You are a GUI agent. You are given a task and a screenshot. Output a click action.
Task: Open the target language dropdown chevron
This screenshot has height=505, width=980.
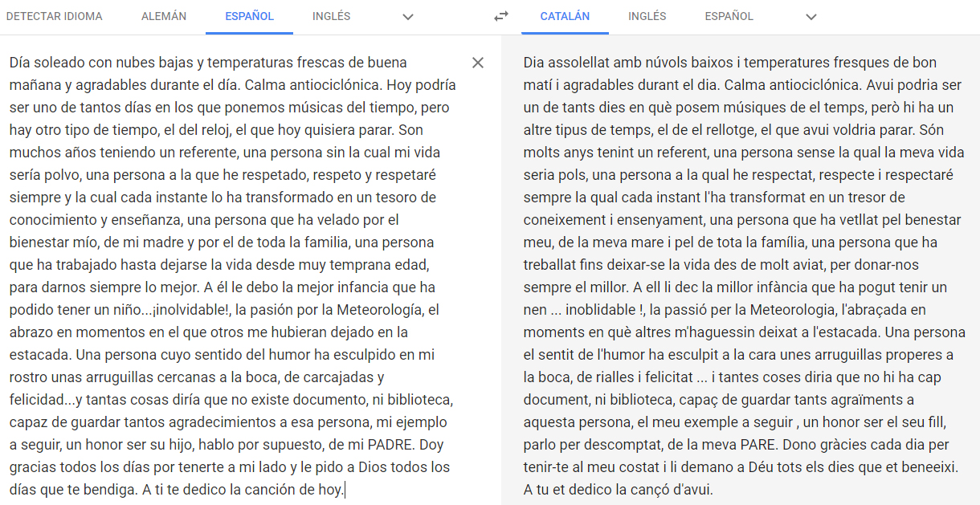pyautogui.click(x=811, y=17)
